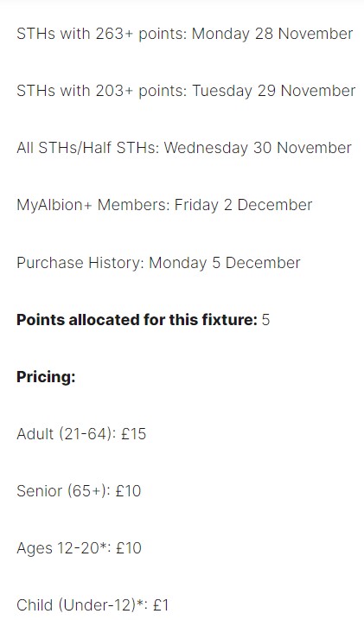Click the £1 child price
The image size is (364, 620).
[x=161, y=605]
